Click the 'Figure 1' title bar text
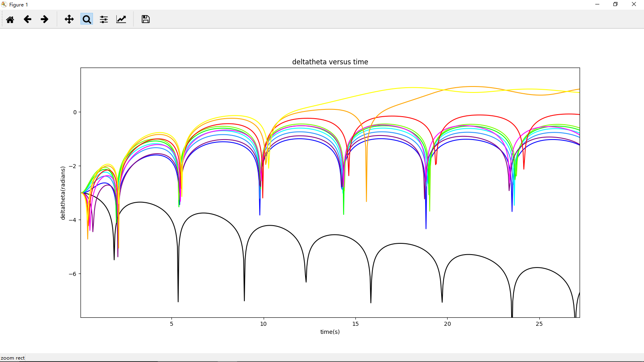 (19, 5)
